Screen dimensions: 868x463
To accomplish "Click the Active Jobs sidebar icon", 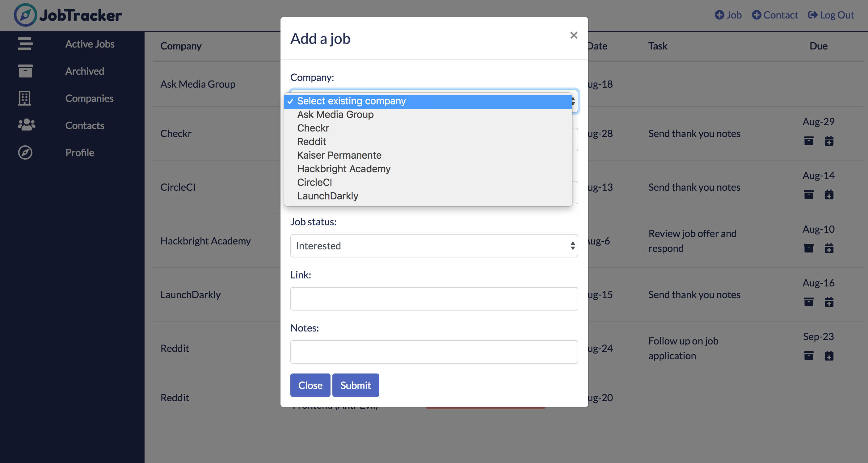I will tap(25, 44).
